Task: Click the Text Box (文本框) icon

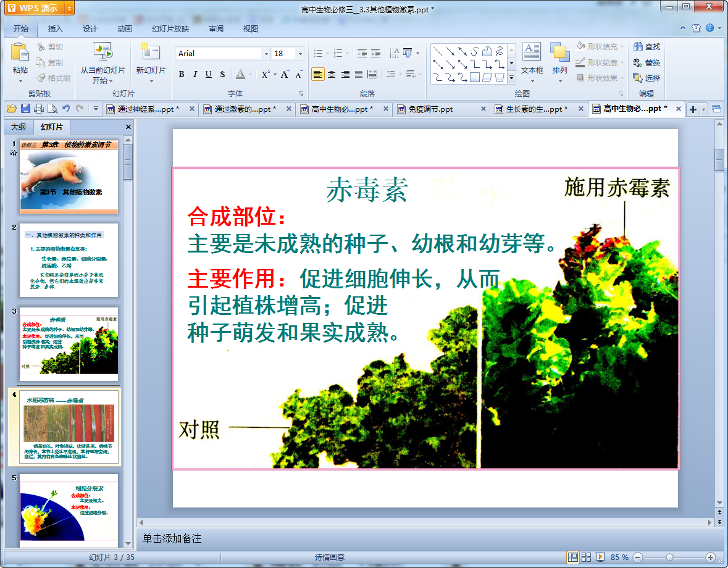Action: click(532, 51)
